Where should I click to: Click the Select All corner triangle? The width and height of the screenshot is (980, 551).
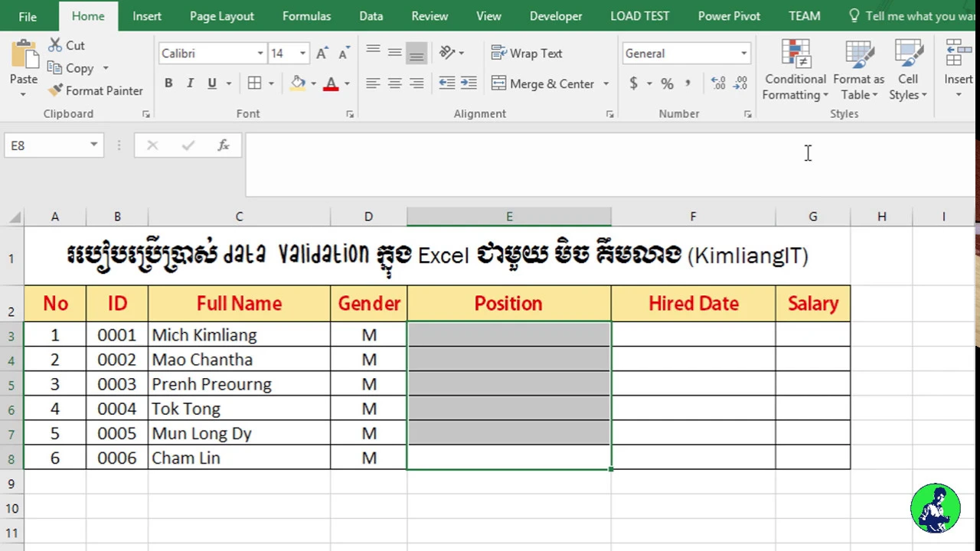(x=15, y=217)
